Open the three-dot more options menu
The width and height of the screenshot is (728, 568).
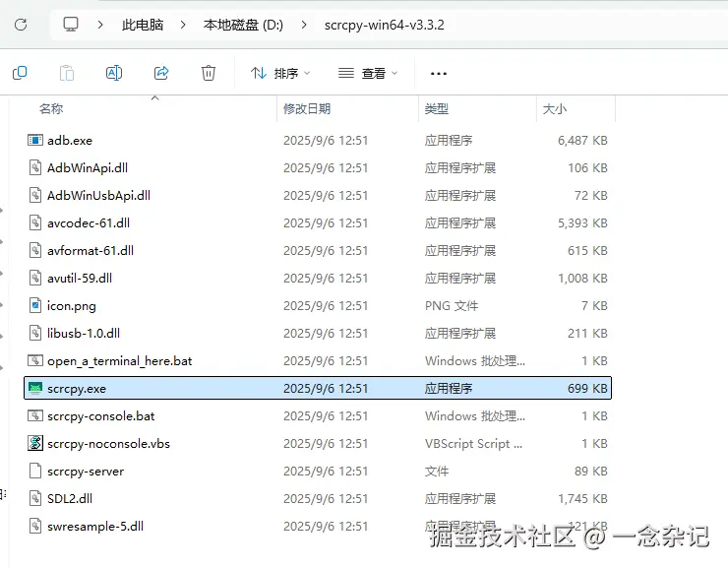click(x=439, y=74)
